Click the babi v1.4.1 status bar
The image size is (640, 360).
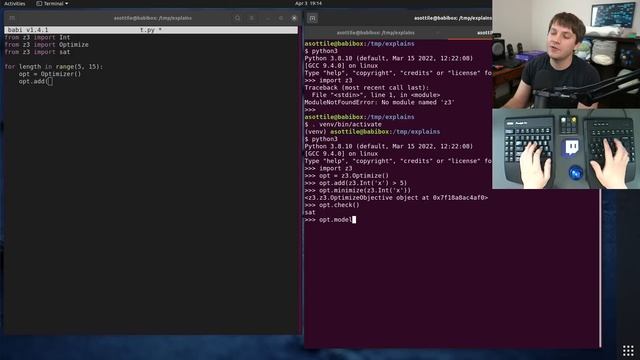coord(151,30)
